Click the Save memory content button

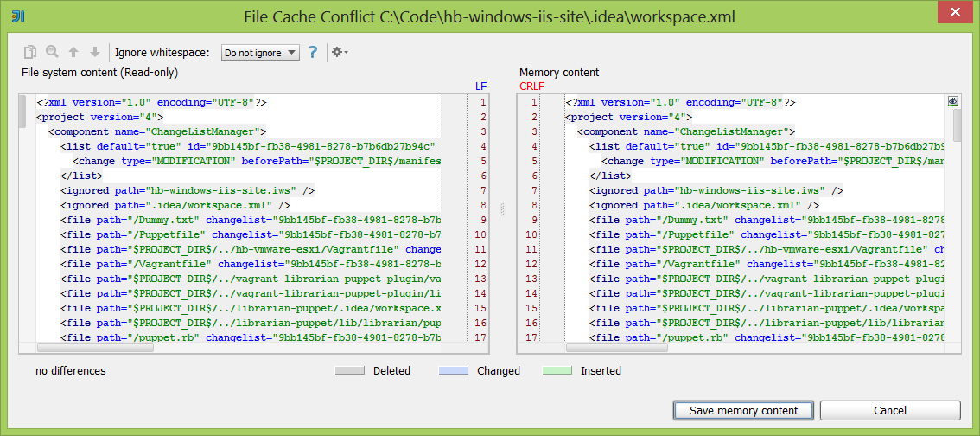[x=744, y=410]
